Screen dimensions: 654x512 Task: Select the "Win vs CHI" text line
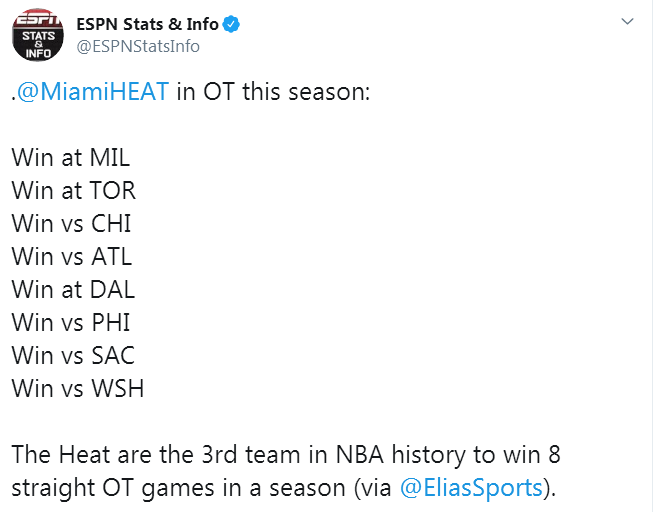71,223
